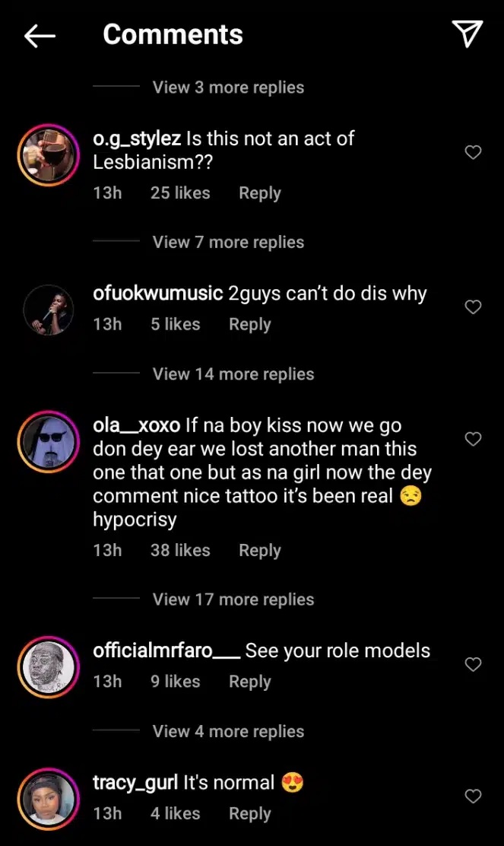Like o.g_stylez's comment with the heart
Screen dimensions: 504x846
pyautogui.click(x=473, y=153)
